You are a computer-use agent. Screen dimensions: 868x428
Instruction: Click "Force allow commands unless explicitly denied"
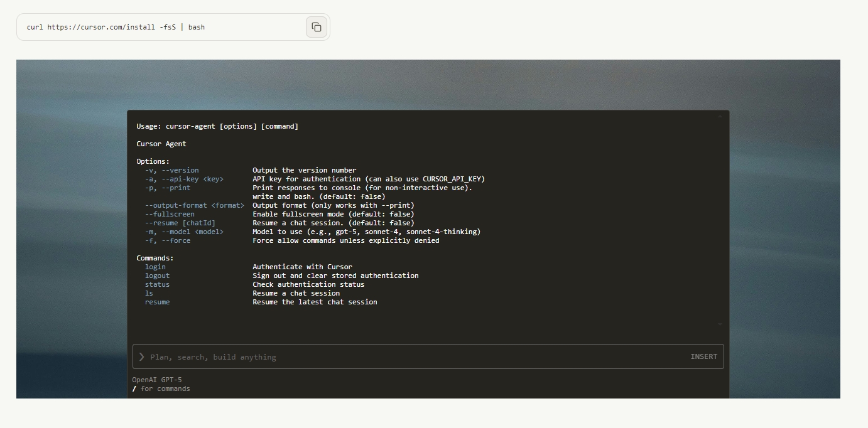coord(346,240)
